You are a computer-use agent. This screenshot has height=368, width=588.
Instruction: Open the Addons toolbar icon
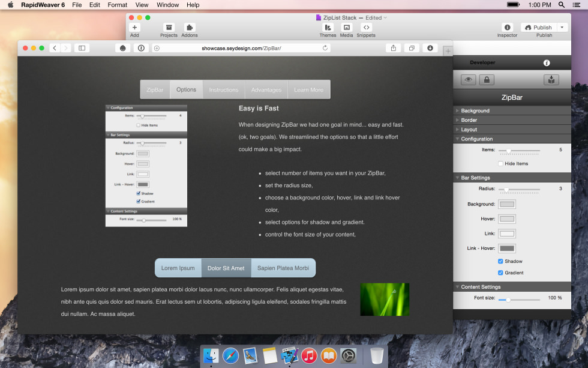190,28
